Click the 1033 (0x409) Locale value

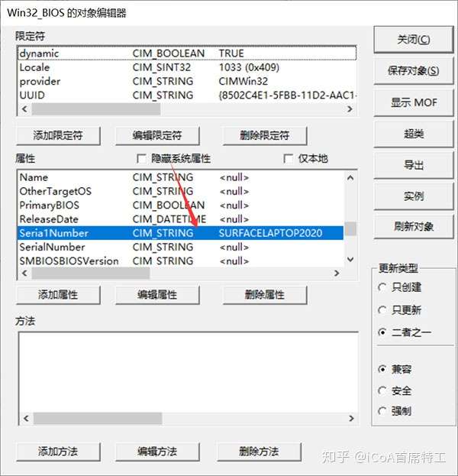[x=249, y=67]
